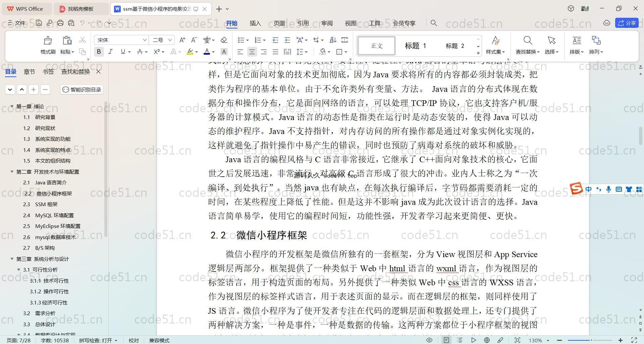Open the 审阅 ribbon tab
This screenshot has height=344, width=644.
[327, 23]
